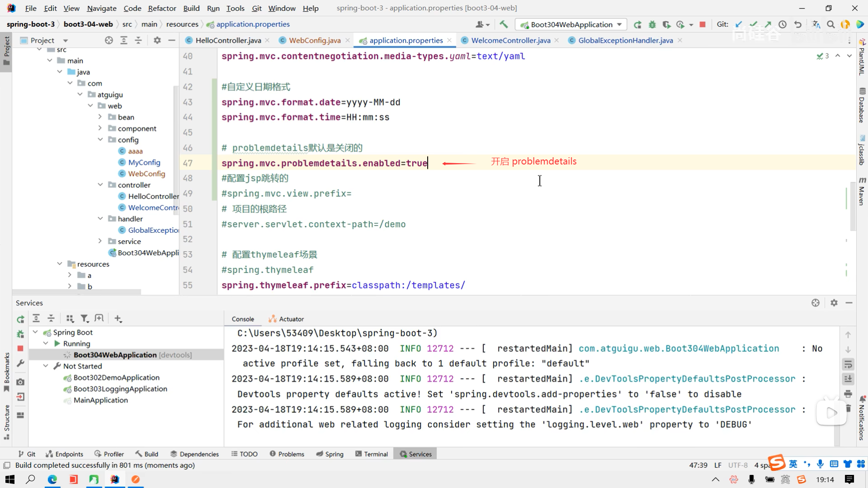This screenshot has height=488, width=868.
Task: Open the Refactor menu
Action: (x=162, y=8)
